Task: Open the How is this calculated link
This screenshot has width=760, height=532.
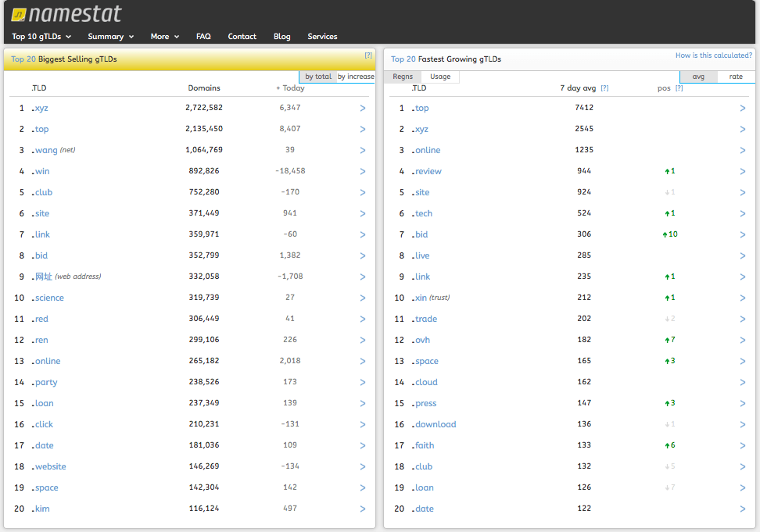Action: (713, 55)
